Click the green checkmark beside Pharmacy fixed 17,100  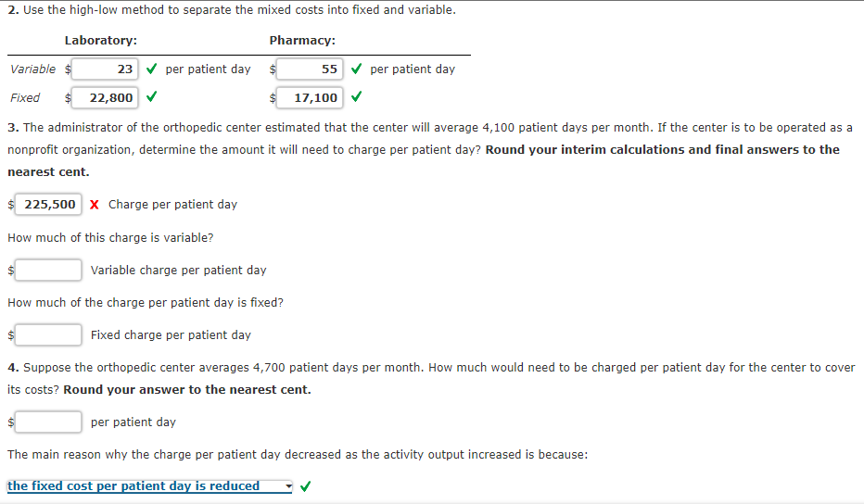click(356, 96)
